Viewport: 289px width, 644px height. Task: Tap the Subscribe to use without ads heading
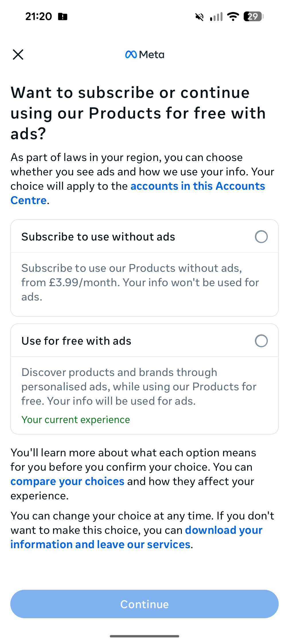click(x=98, y=237)
